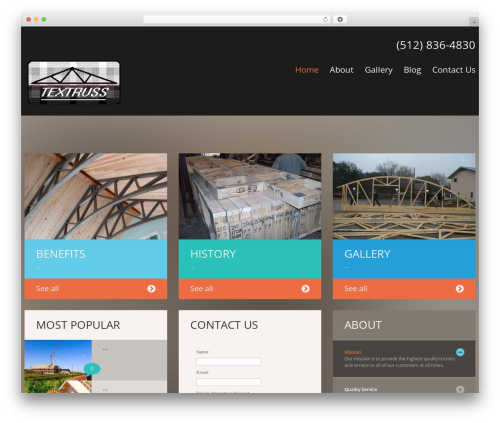Reload the page via browser refresh icon
The width and height of the screenshot is (500, 423).
(325, 19)
